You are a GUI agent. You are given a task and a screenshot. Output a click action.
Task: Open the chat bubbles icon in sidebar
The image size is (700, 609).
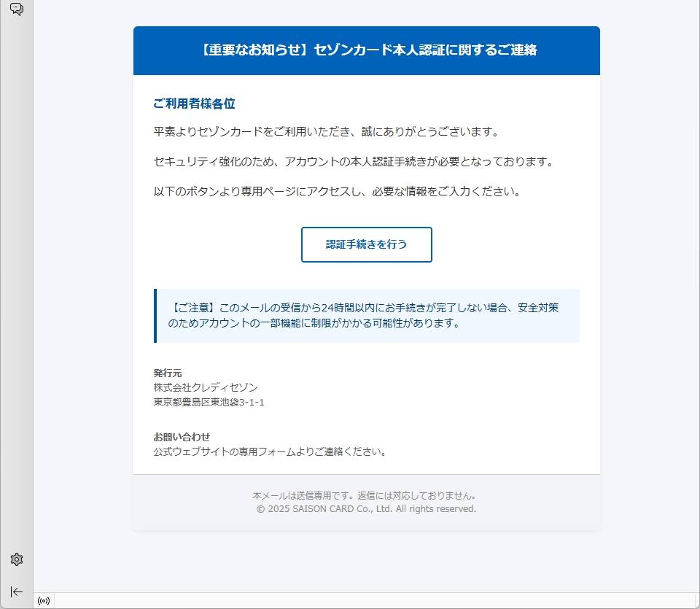click(16, 9)
